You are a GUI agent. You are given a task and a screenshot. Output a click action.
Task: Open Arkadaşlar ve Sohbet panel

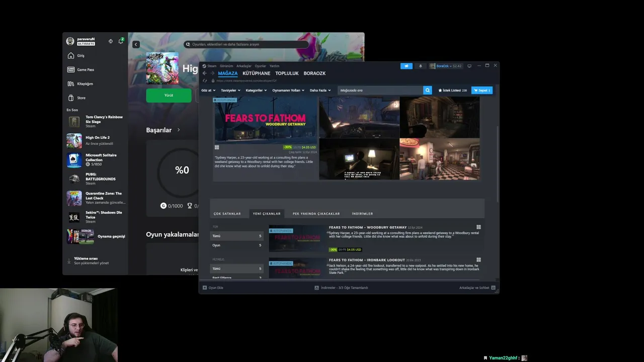click(477, 288)
